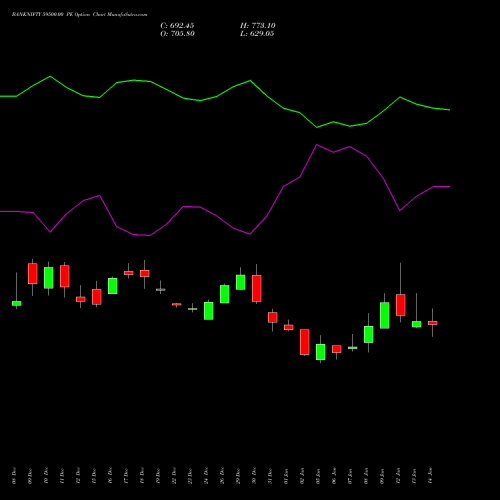Image resolution: width=500 pixels, height=500 pixels.
Task: Click the green candlestick for 10 Dec
Action: 49,278
